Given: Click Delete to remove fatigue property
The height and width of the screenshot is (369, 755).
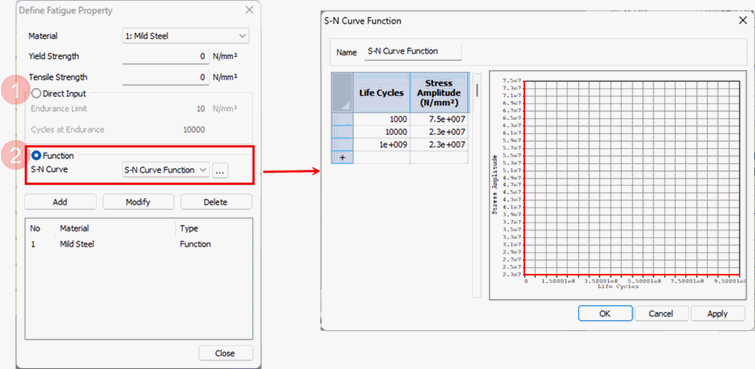Looking at the screenshot, I should click(x=216, y=202).
